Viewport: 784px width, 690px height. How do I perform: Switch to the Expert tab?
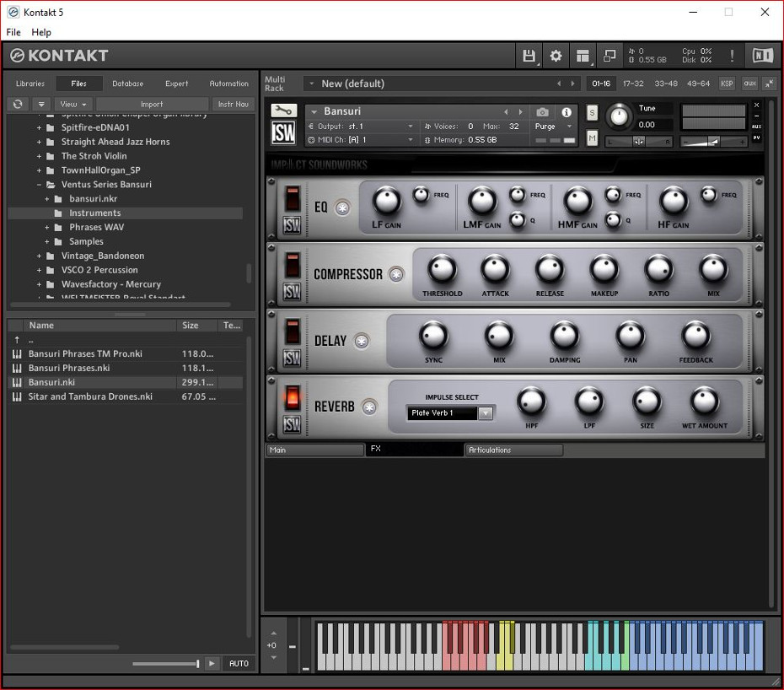pyautogui.click(x=176, y=84)
